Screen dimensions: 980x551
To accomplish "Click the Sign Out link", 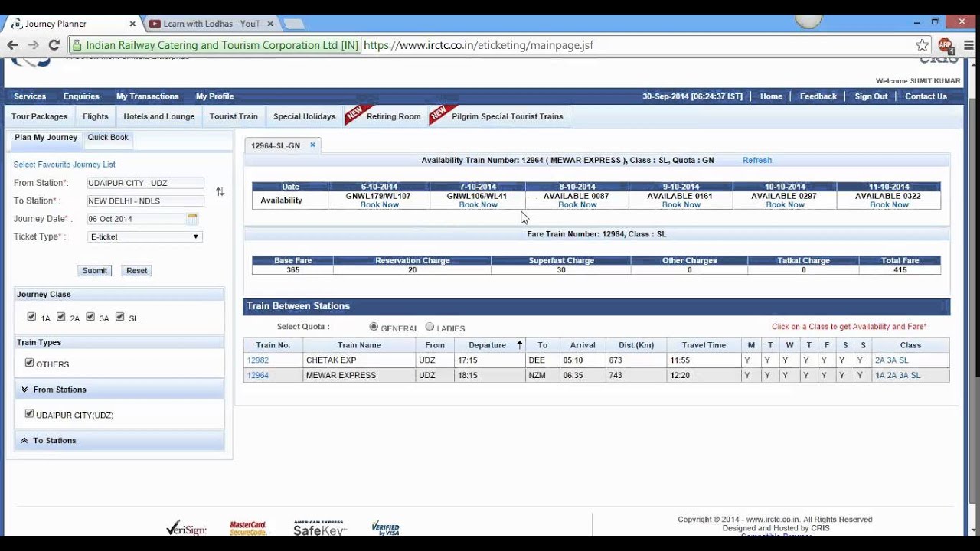I will (x=871, y=96).
